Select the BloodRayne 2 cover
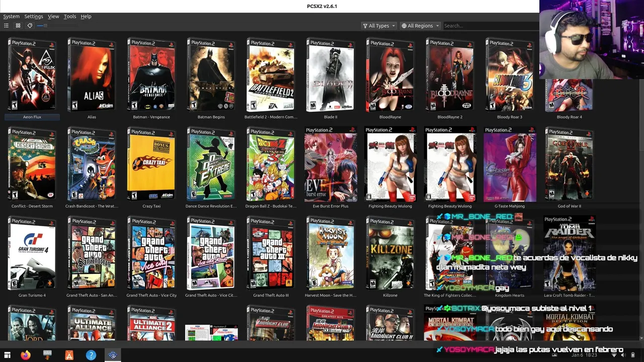Viewport: 644px width, 362px height. tap(450, 75)
